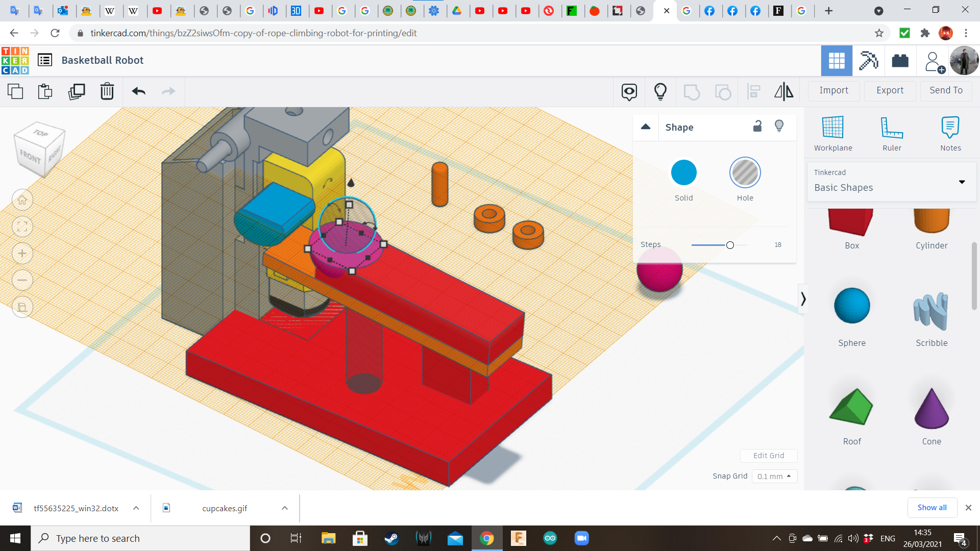Collapse the Shape panel
980x551 pixels.
pyautogui.click(x=646, y=127)
